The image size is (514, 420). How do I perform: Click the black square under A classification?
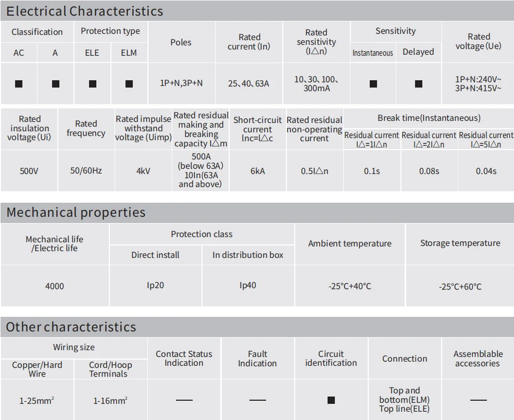[x=56, y=84]
